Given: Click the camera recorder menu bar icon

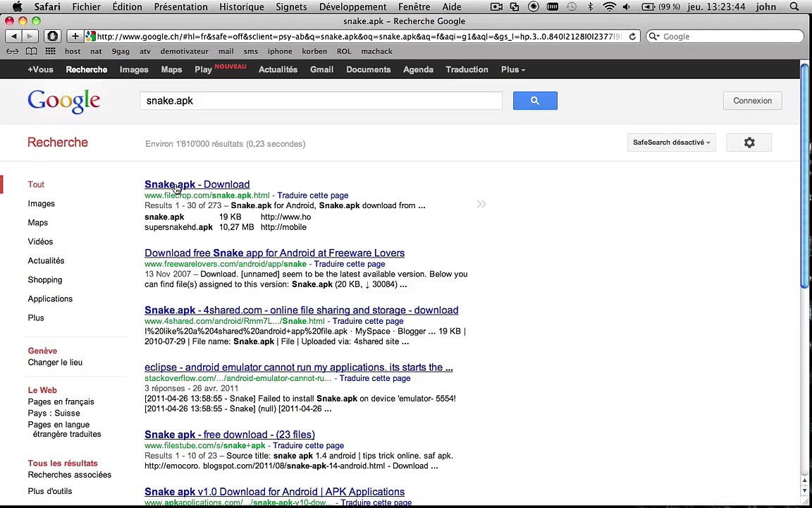Looking at the screenshot, I should (x=496, y=7).
